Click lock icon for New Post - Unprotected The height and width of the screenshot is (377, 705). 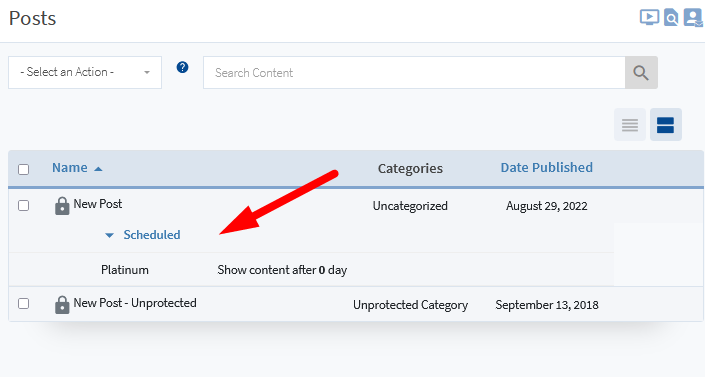pos(62,305)
